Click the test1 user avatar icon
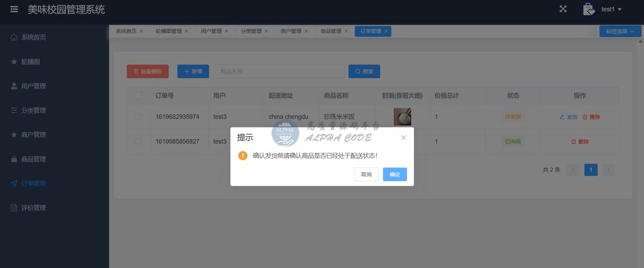The width and height of the screenshot is (644, 268). click(x=589, y=9)
